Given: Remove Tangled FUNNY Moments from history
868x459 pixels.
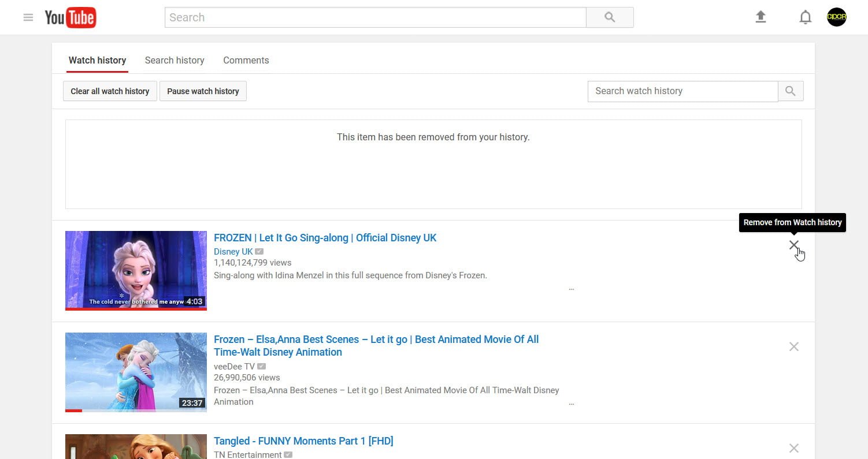Looking at the screenshot, I should click(794, 448).
